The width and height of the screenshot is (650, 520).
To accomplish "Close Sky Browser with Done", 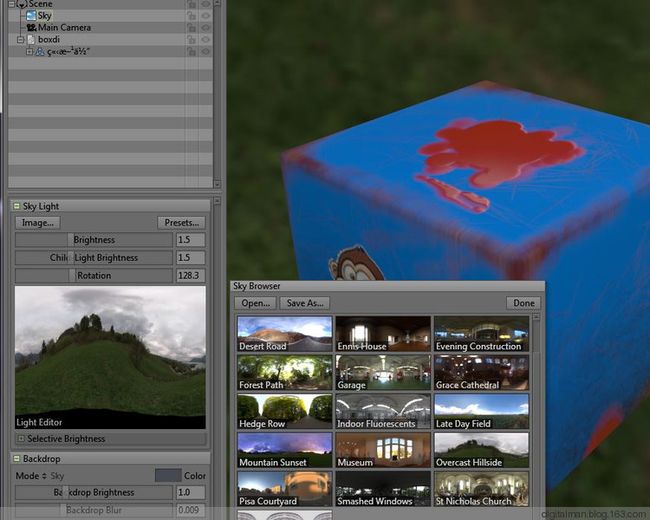I will click(x=524, y=303).
